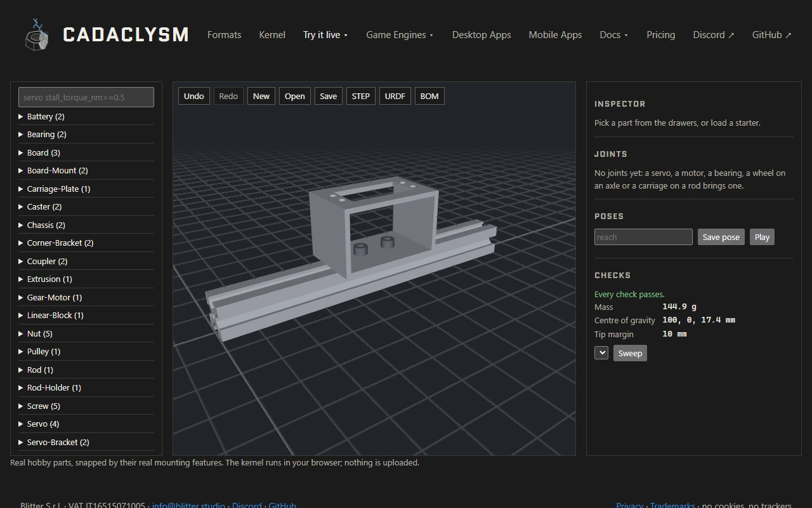Expand the Bearing (2) drawer
The width and height of the screenshot is (812, 508).
[x=86, y=135]
